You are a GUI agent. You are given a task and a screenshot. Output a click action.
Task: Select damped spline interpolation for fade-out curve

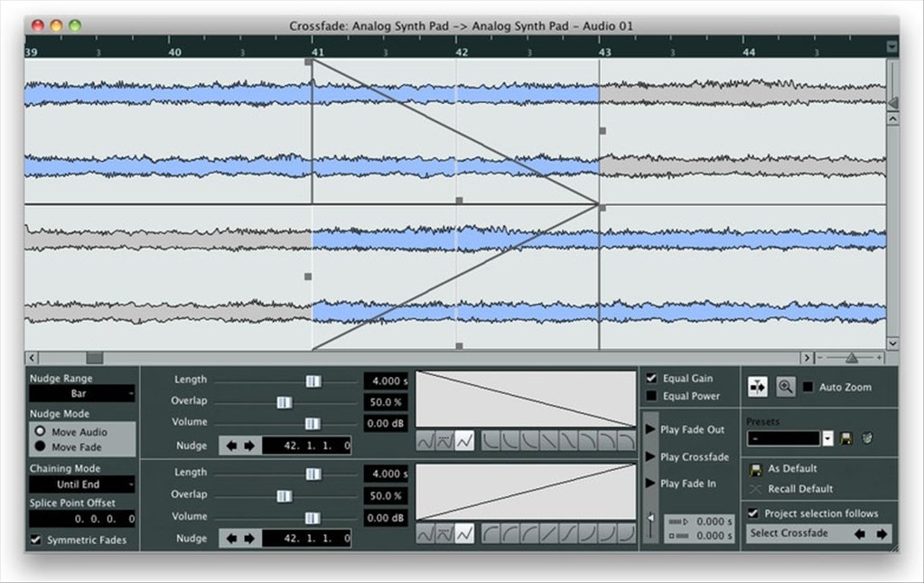click(445, 440)
